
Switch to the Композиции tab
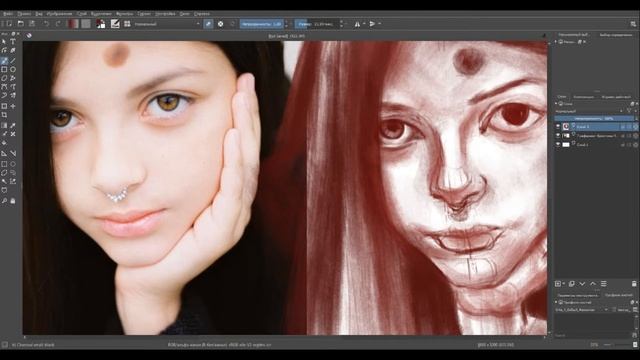(x=584, y=97)
